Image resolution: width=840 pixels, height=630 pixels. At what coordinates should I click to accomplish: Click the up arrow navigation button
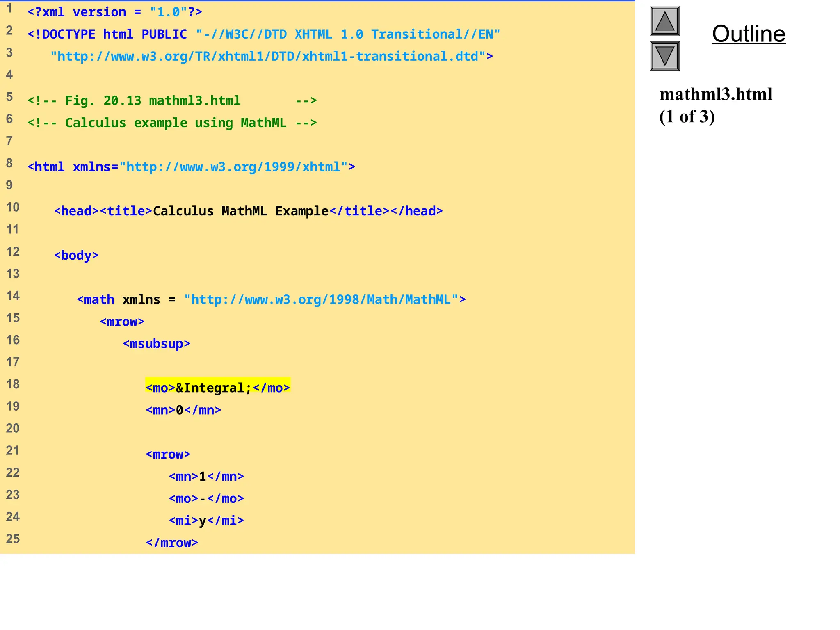(x=664, y=21)
